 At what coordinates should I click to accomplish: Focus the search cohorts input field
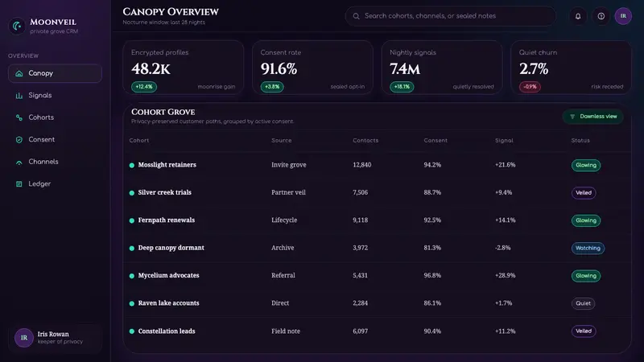450,16
